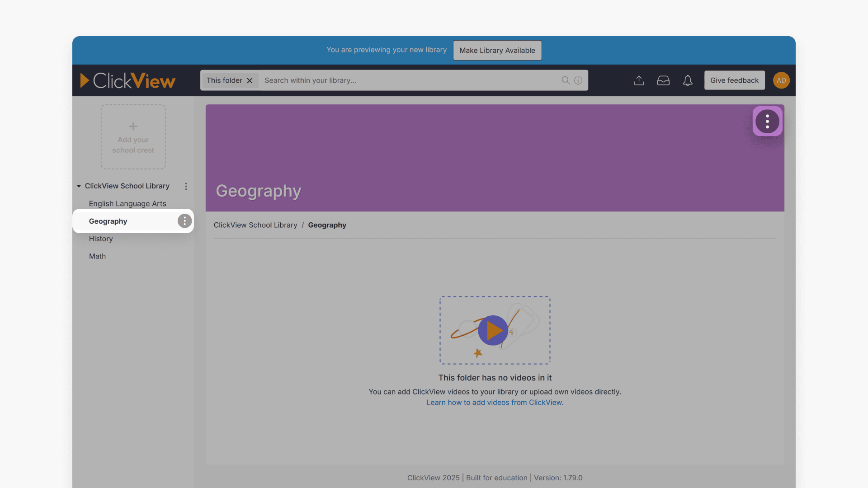Click the search magnifier icon
Viewport: 868px width, 488px height.
click(565, 80)
